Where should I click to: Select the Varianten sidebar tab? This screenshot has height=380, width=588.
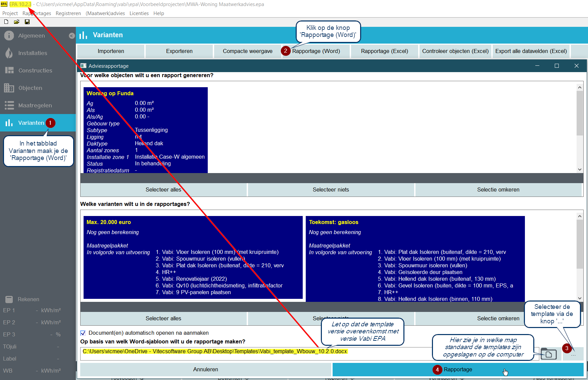pyautogui.click(x=38, y=123)
